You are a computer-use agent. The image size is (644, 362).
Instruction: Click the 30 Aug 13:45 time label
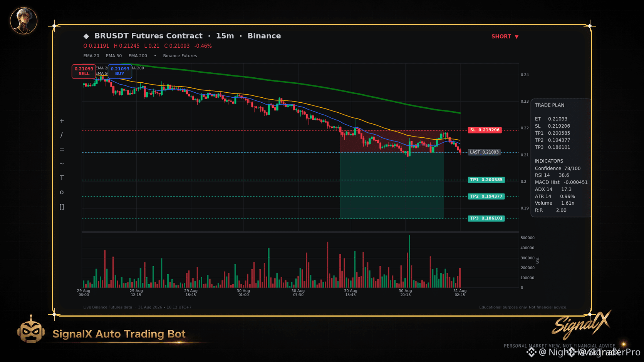point(351,293)
